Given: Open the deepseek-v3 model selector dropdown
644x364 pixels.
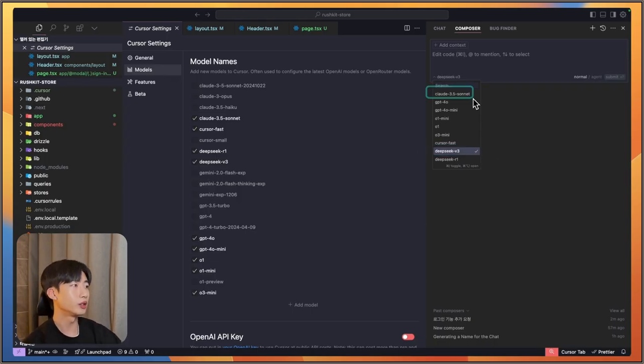Looking at the screenshot, I should coord(447,77).
